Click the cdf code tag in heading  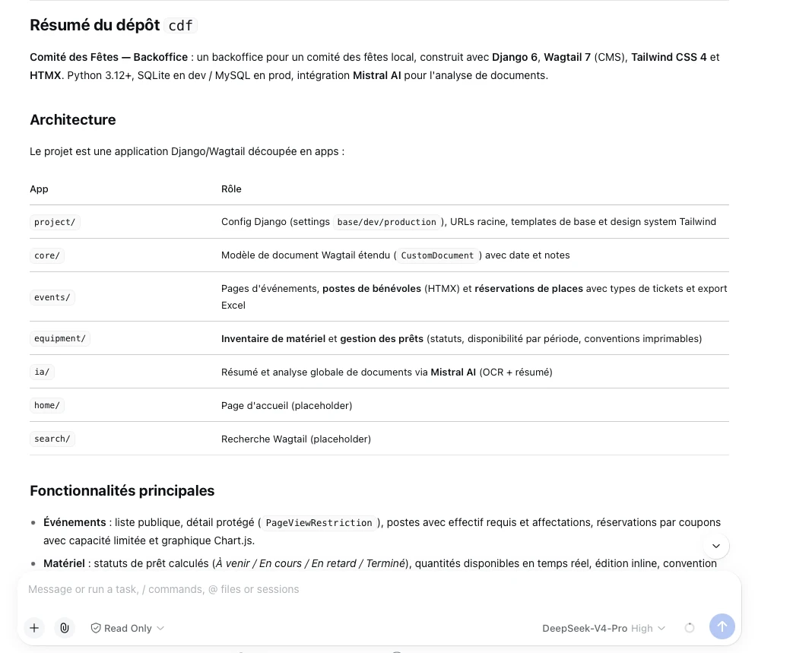[181, 25]
